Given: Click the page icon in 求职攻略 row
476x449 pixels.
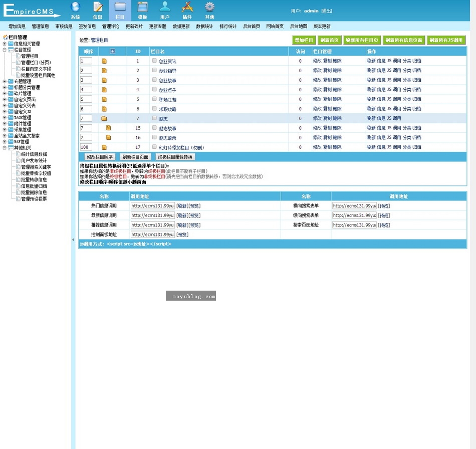Looking at the screenshot, I should point(104,109).
